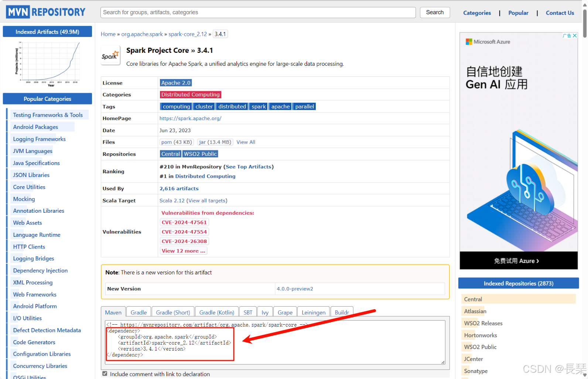Open Concurrency Libraries category
The height and width of the screenshot is (379, 588).
40,366
